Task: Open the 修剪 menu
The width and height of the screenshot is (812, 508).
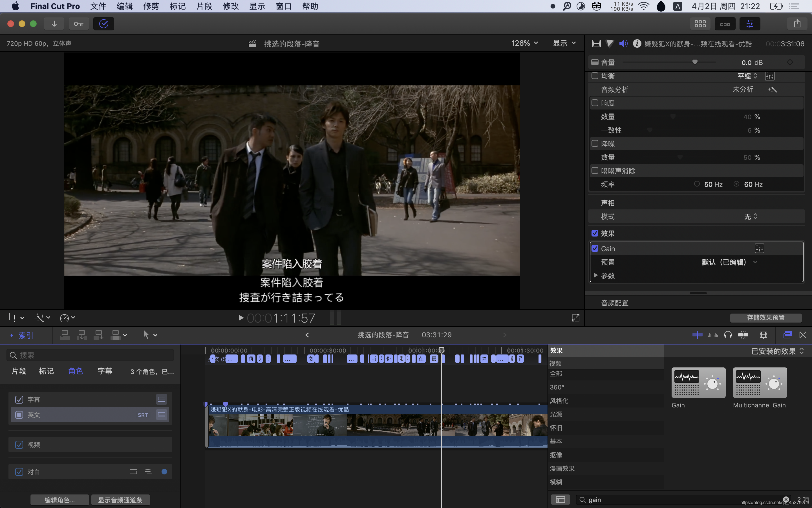Action: 151,6
